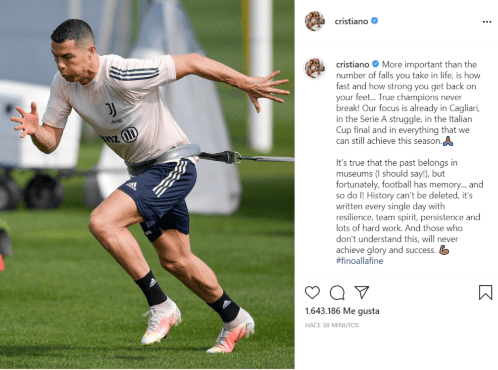The width and height of the screenshot is (498, 370).
Task: Open the profile picture in the post header
Action: click(x=315, y=21)
